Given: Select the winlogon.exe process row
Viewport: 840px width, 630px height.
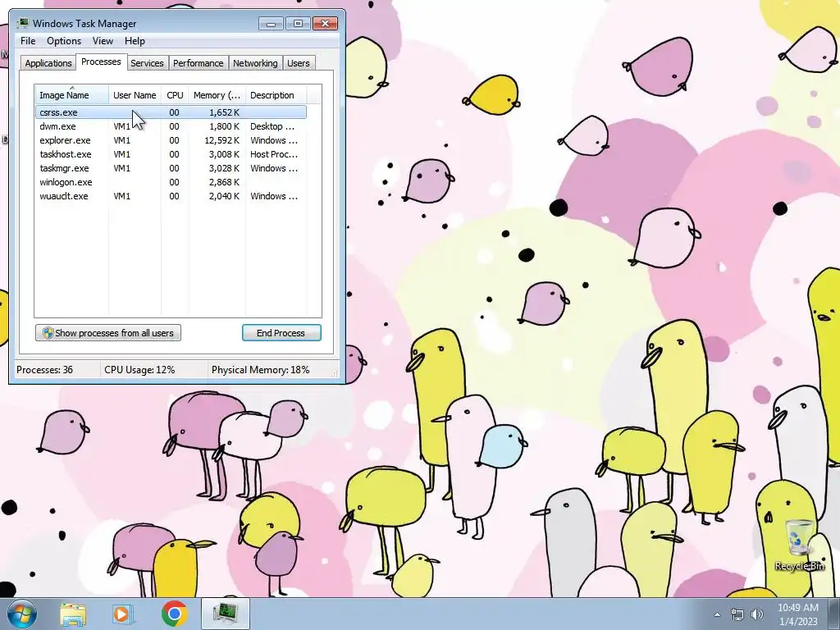Looking at the screenshot, I should tap(171, 182).
